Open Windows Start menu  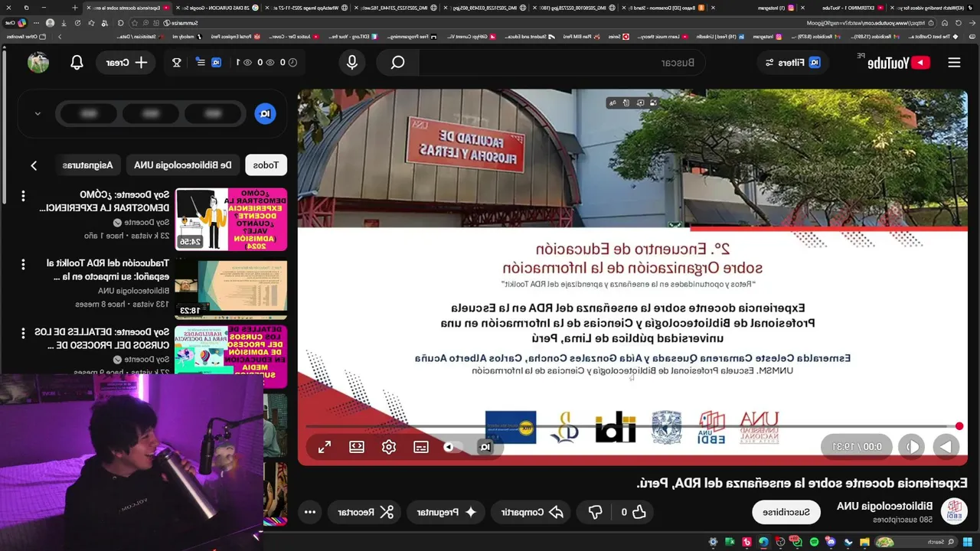point(968,542)
